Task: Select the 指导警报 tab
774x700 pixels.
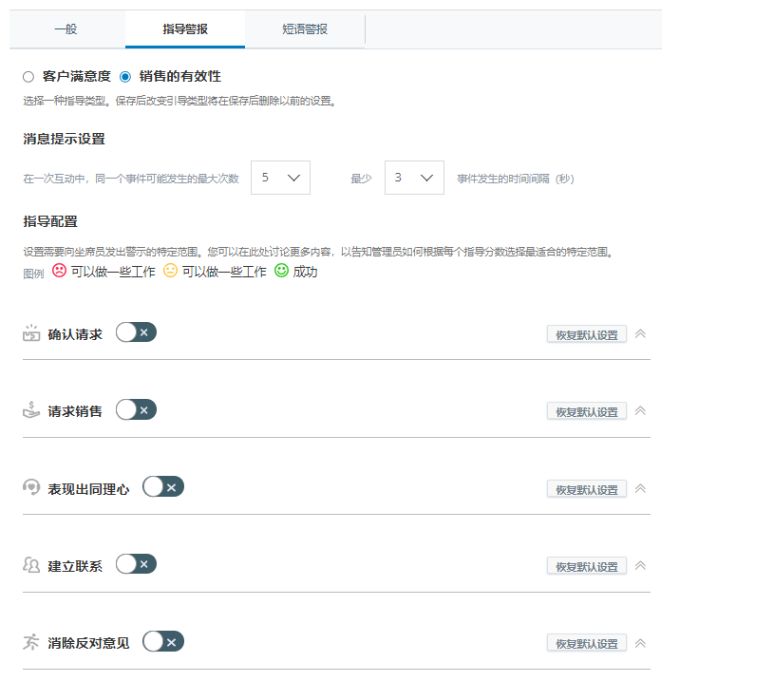Action: pyautogui.click(x=185, y=29)
